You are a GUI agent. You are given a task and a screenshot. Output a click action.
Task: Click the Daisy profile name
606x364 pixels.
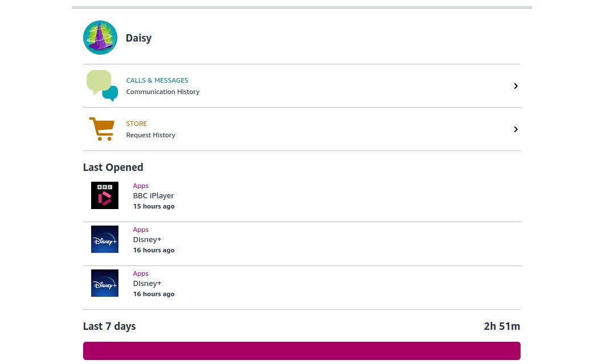coord(138,38)
